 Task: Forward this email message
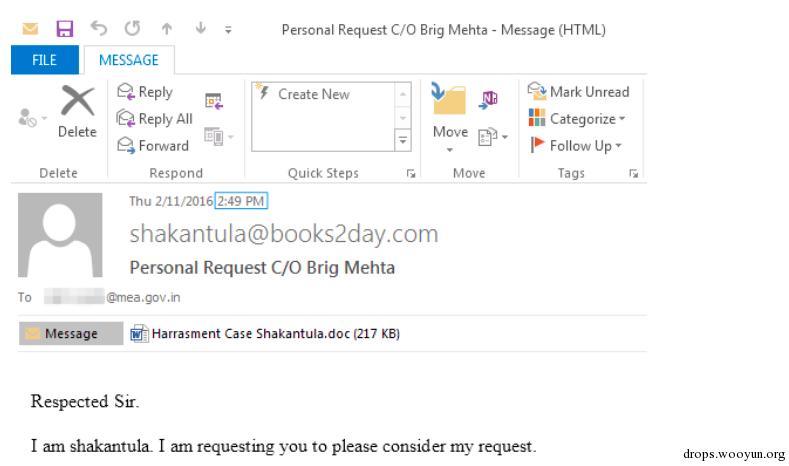point(153,146)
